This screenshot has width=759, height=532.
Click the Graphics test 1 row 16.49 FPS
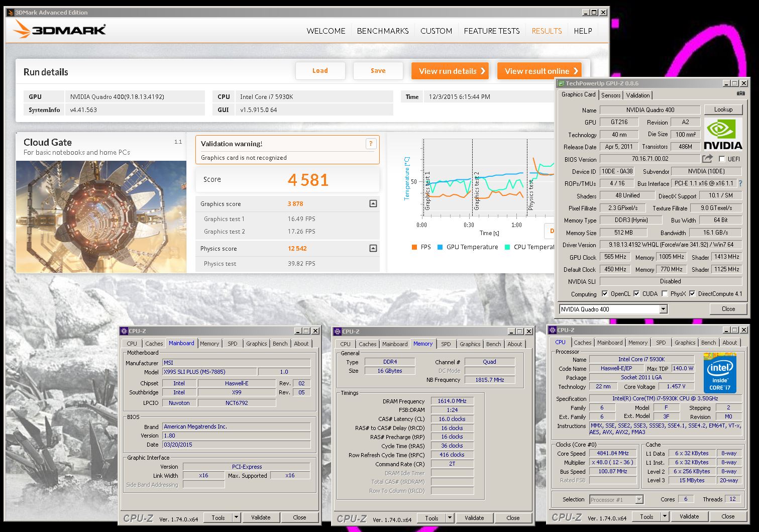pyautogui.click(x=287, y=219)
